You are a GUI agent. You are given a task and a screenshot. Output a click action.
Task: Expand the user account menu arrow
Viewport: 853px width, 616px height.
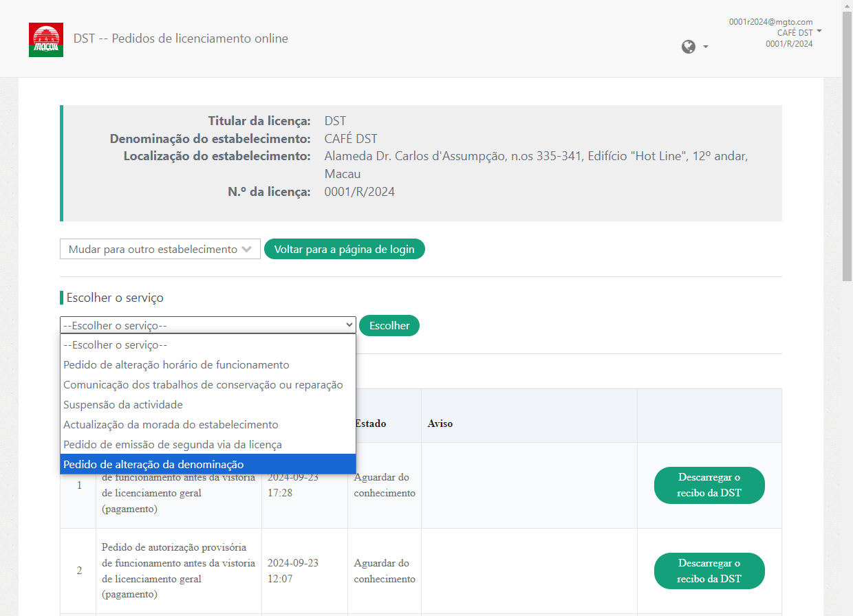click(819, 32)
